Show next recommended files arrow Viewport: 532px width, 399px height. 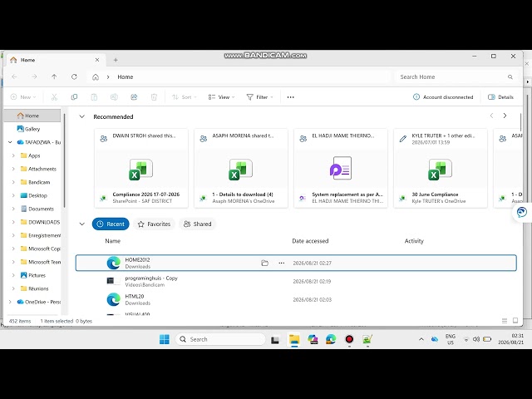(x=505, y=116)
